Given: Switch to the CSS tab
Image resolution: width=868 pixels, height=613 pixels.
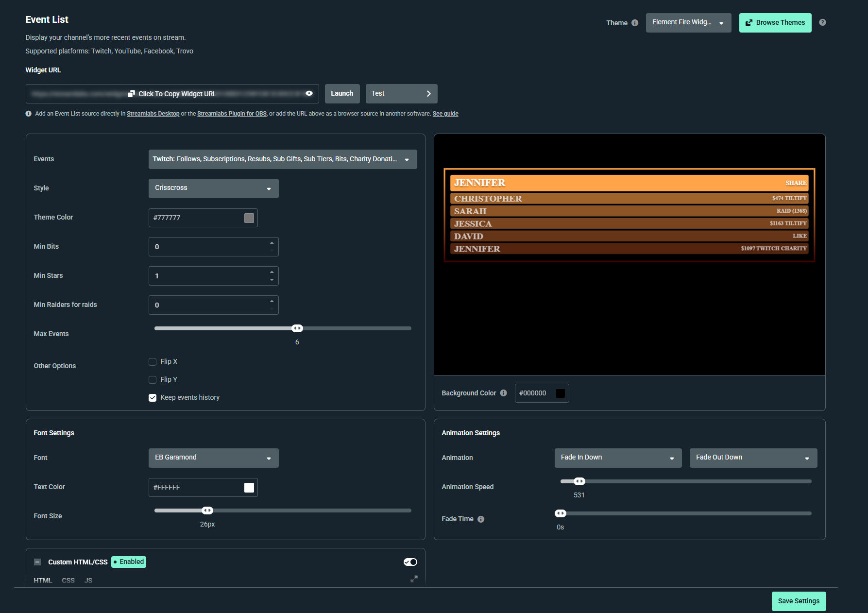Looking at the screenshot, I should (68, 580).
